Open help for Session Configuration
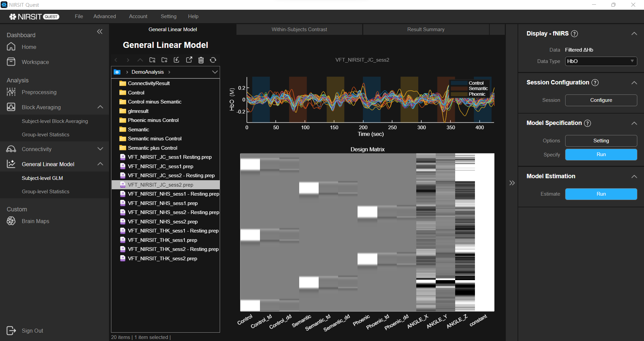This screenshot has height=341, width=644. [x=595, y=82]
